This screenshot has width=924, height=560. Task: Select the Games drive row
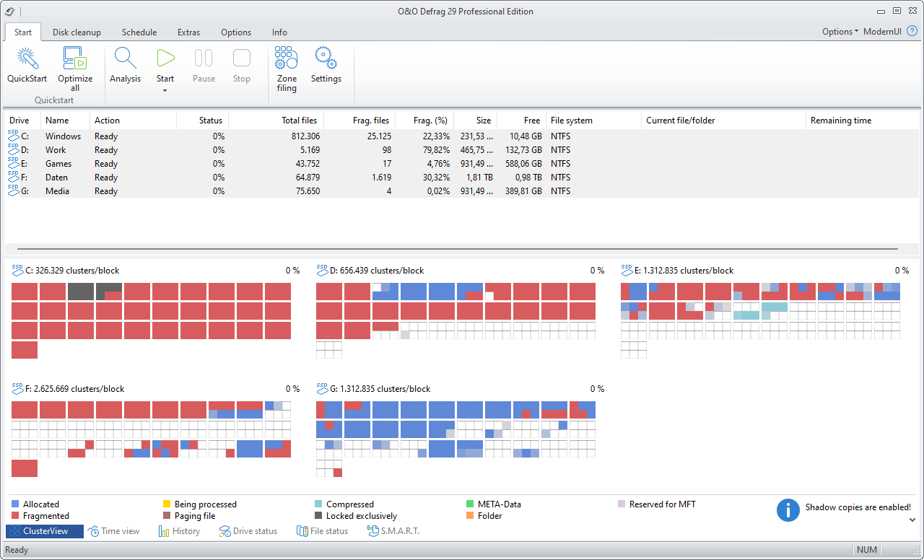pos(462,164)
